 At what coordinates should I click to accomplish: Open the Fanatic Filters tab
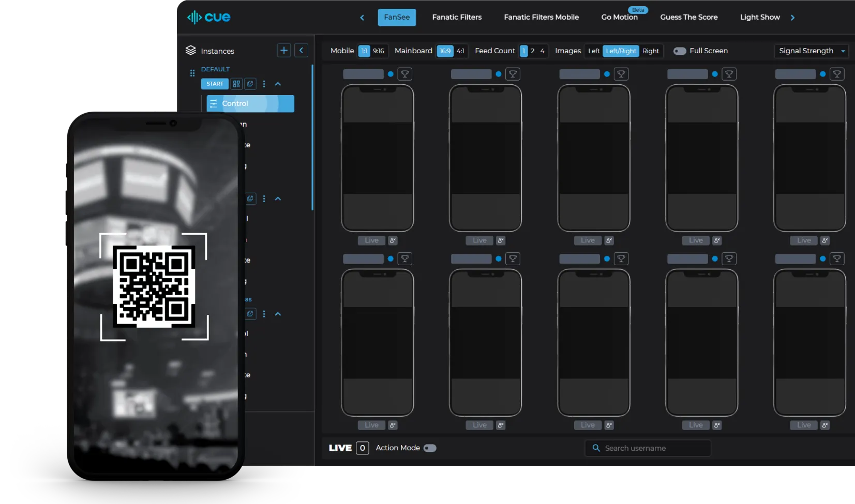coord(457,17)
